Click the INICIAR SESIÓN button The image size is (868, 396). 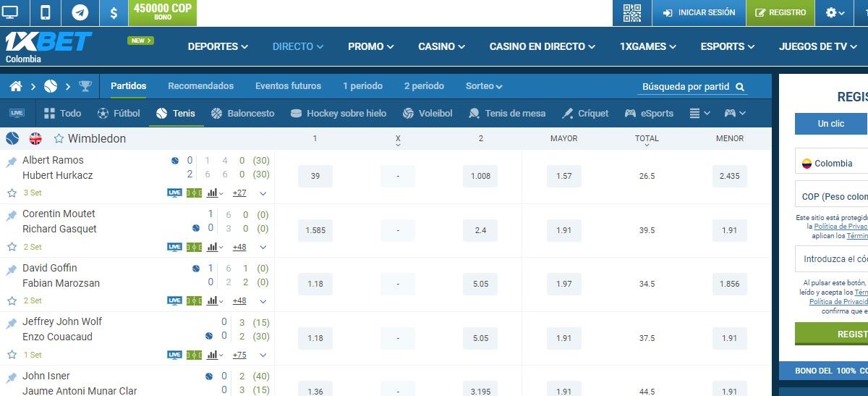[699, 13]
